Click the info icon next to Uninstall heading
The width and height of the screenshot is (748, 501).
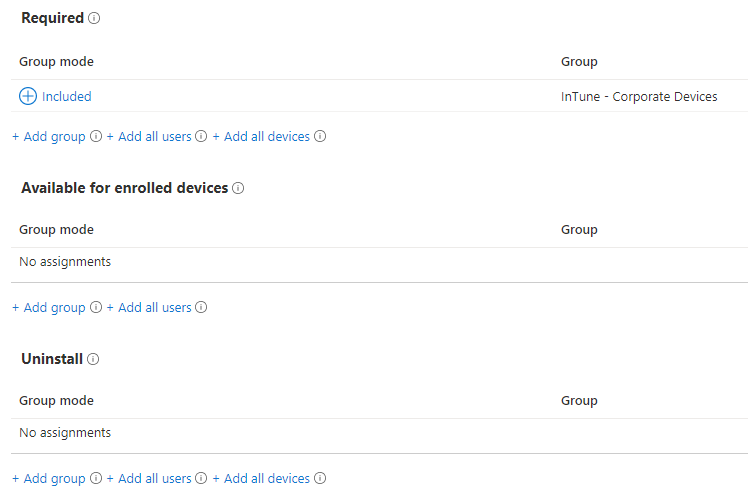93,359
